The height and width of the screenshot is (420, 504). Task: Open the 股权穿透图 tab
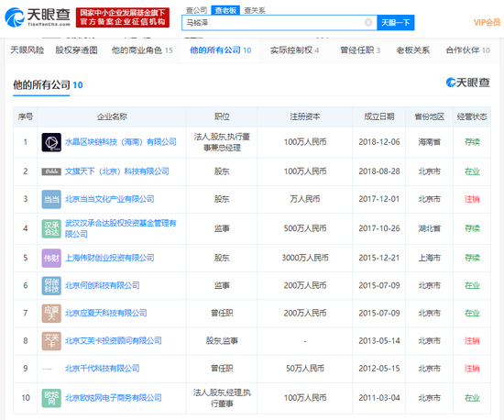coord(76,50)
